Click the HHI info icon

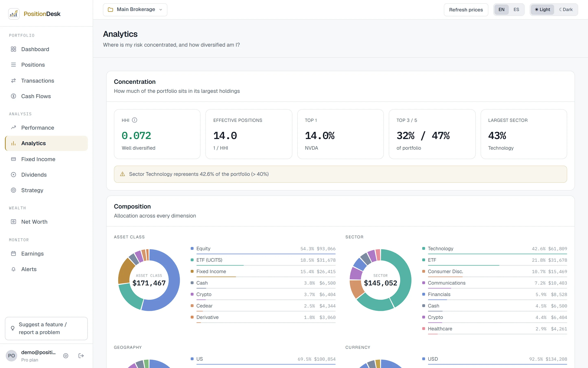click(x=135, y=120)
